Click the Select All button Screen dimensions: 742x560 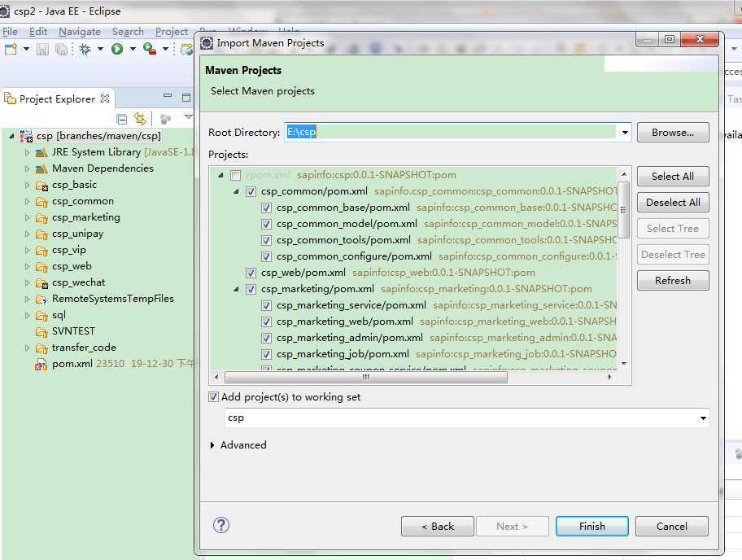tap(673, 177)
